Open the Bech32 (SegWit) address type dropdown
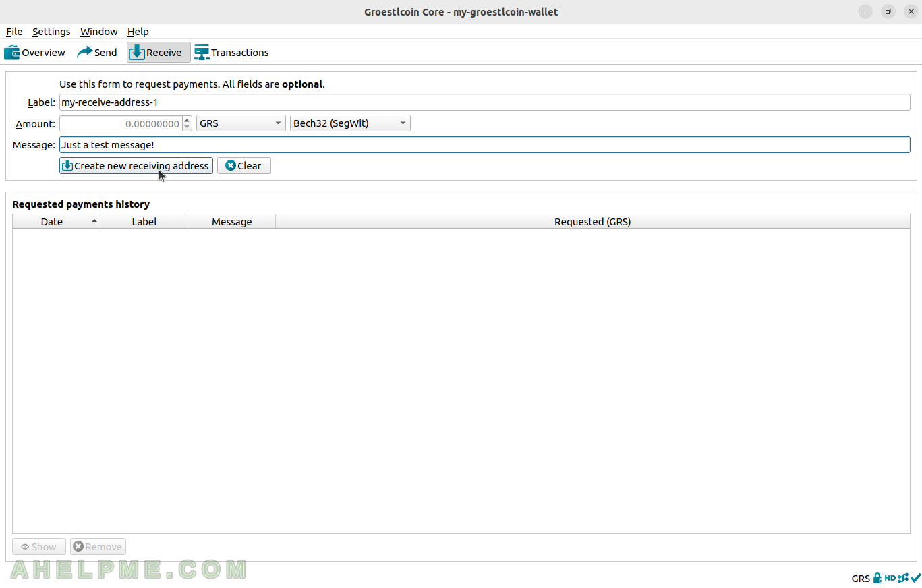922x588 pixels. (350, 123)
